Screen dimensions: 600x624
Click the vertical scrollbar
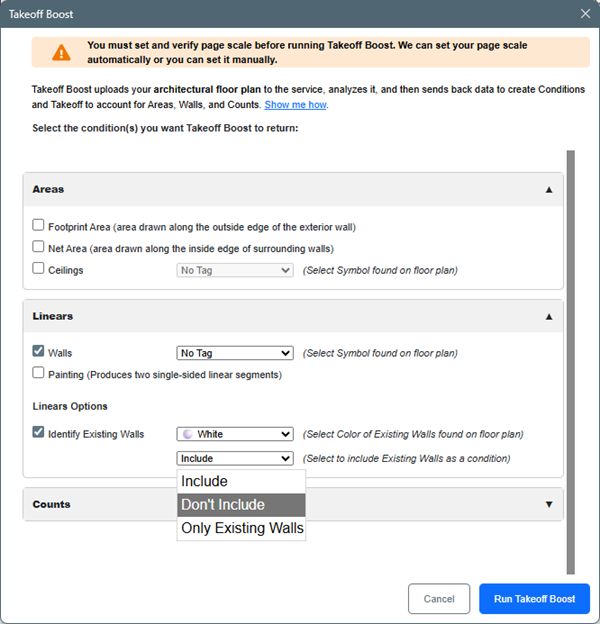tap(571, 362)
